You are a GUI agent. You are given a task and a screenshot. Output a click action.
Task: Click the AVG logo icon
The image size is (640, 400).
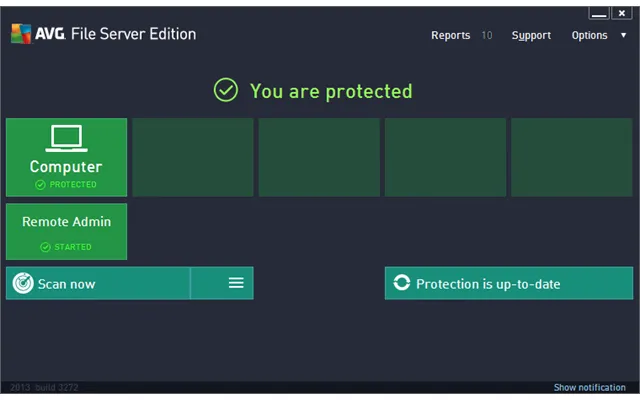point(21,33)
